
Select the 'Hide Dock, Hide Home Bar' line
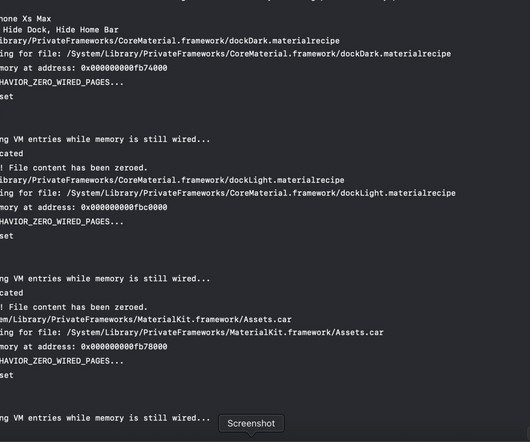click(x=61, y=30)
